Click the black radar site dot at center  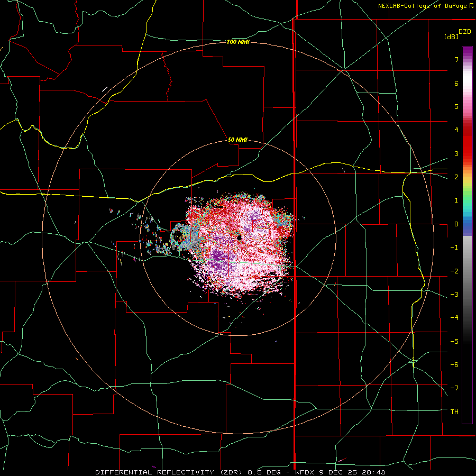click(x=239, y=237)
